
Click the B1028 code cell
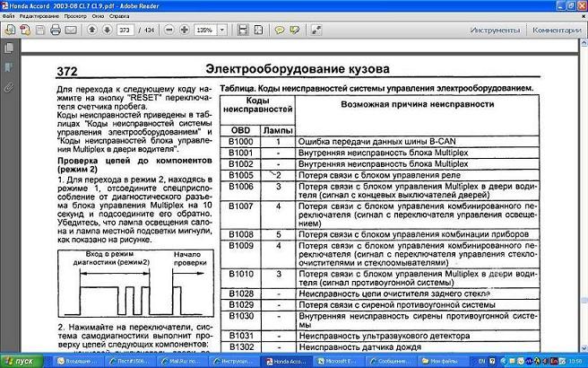241,294
